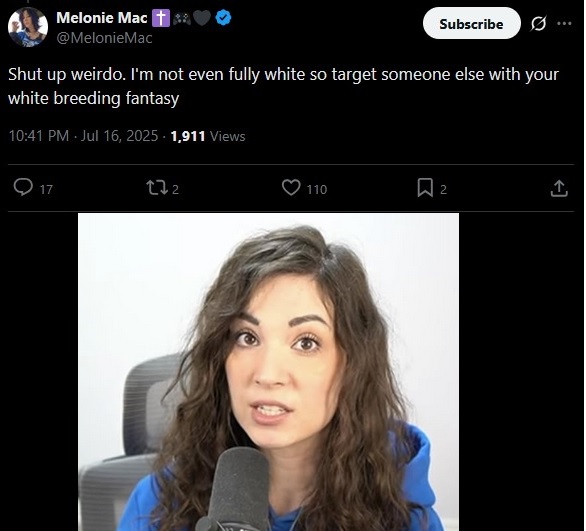The image size is (586, 531).
Task: Click the blue verified checkmark badge
Action: (223, 18)
